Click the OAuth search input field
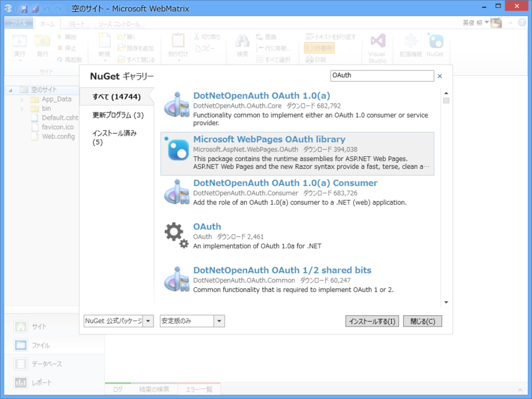Viewport: 532px width, 399px height. (382, 76)
